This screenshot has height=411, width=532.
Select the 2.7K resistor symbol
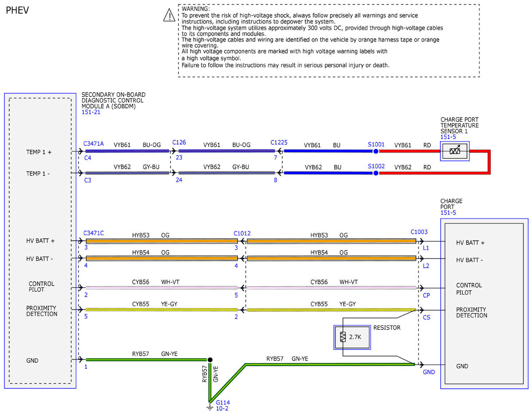pyautogui.click(x=343, y=337)
